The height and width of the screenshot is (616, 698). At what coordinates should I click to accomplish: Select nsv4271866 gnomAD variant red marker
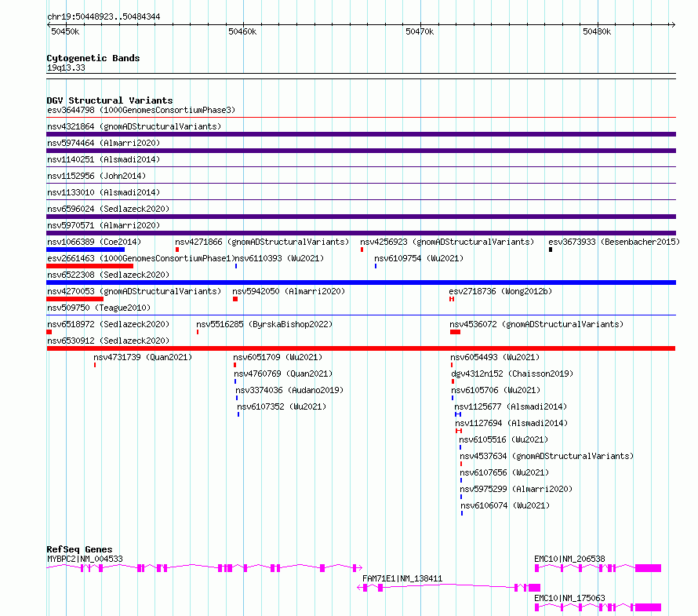pyautogui.click(x=177, y=250)
